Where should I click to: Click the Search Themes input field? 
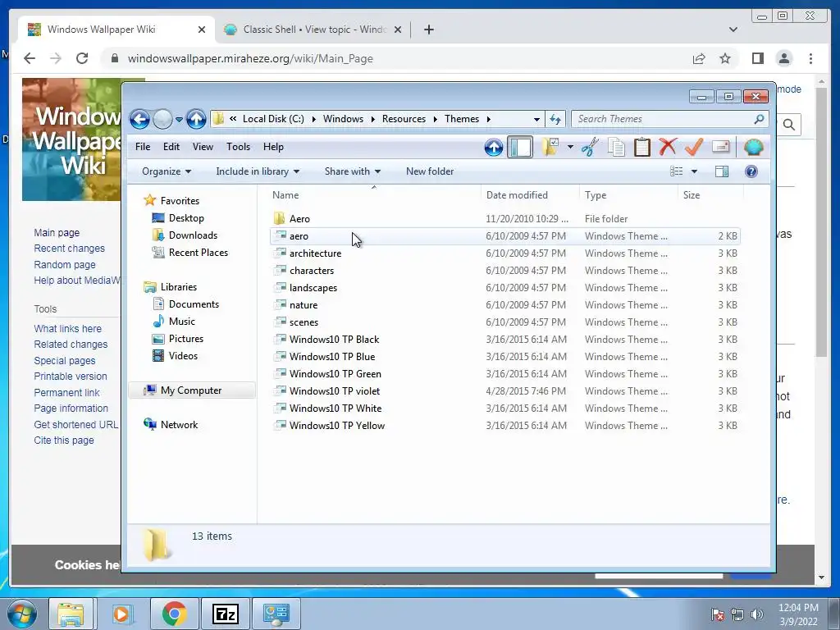point(669,119)
